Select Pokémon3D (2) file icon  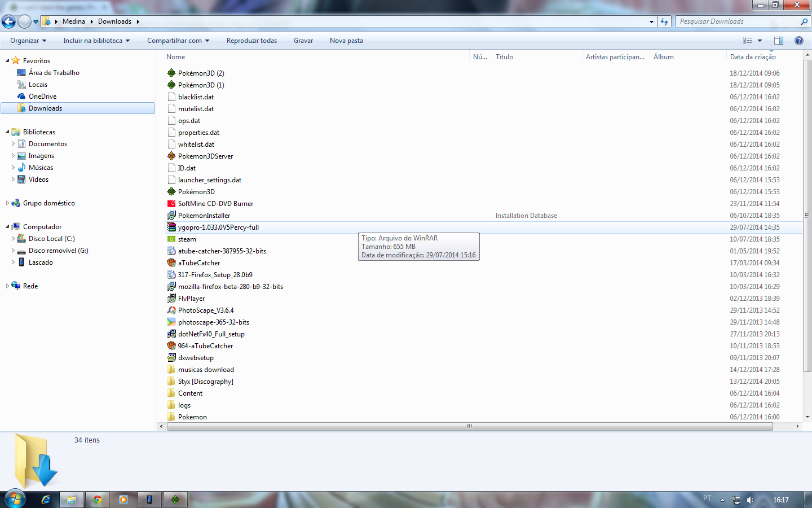click(x=171, y=73)
